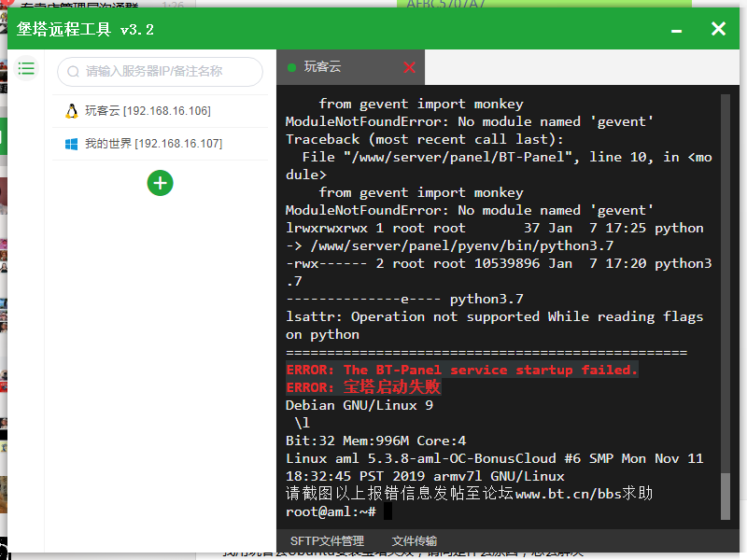Click the path /www/server/panel/pyenv/bin/python3.7
Image resolution: width=747 pixels, height=560 pixels.
[x=462, y=245]
